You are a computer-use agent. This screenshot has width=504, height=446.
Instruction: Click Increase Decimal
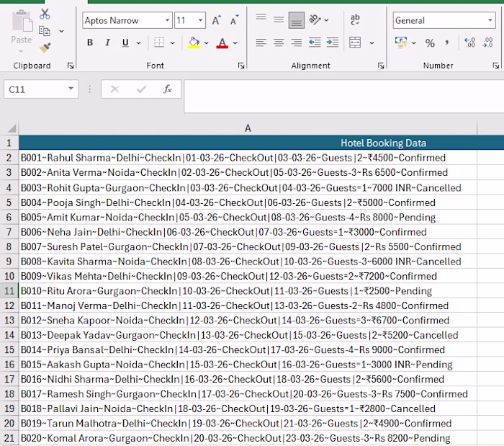tap(469, 43)
